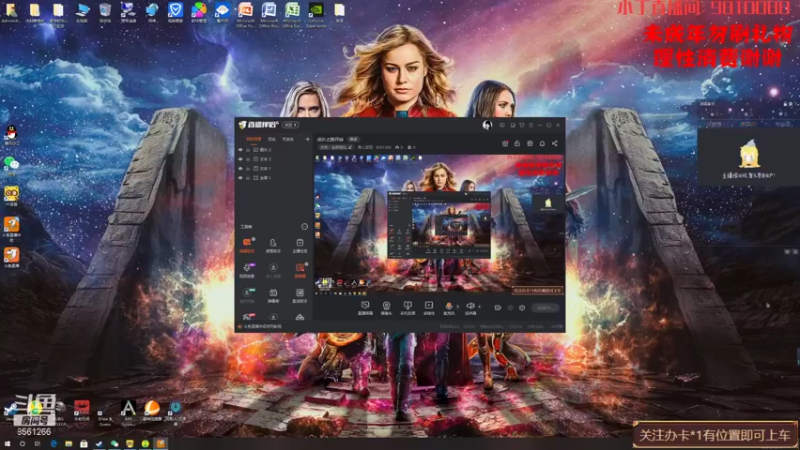Edit the stream category pill with pencil

click(336, 147)
